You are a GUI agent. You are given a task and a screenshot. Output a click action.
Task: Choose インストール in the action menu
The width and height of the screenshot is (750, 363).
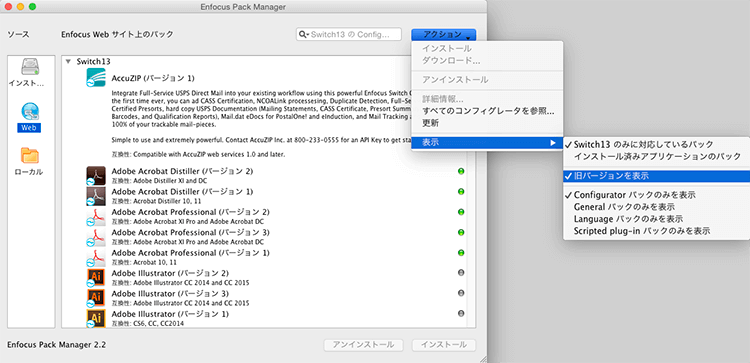pyautogui.click(x=487, y=49)
